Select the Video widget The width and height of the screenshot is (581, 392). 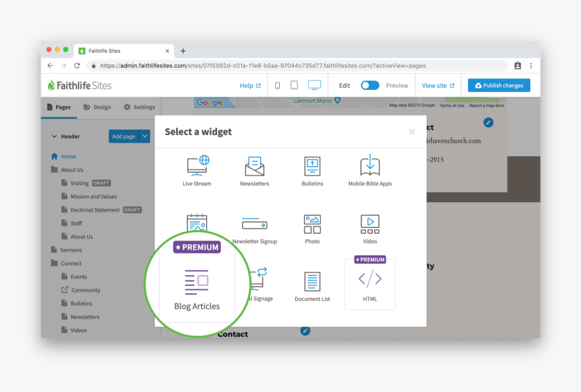click(x=370, y=230)
